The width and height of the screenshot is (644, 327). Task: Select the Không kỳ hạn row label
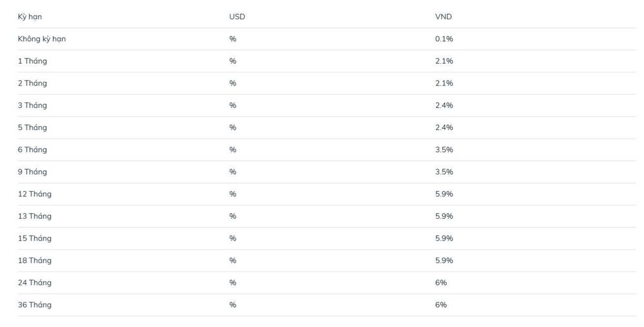[x=41, y=39]
